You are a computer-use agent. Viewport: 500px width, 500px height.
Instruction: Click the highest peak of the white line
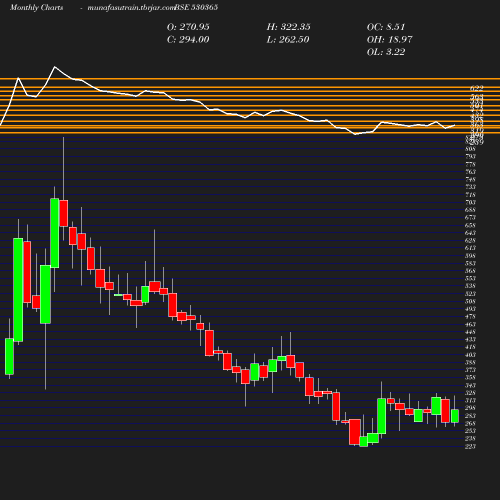[55, 67]
